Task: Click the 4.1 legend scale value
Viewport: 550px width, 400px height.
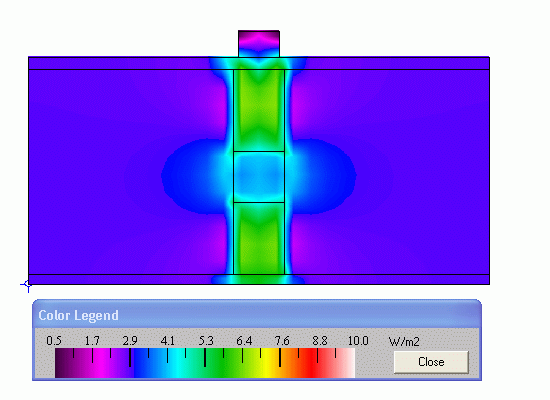Action: pos(168,341)
